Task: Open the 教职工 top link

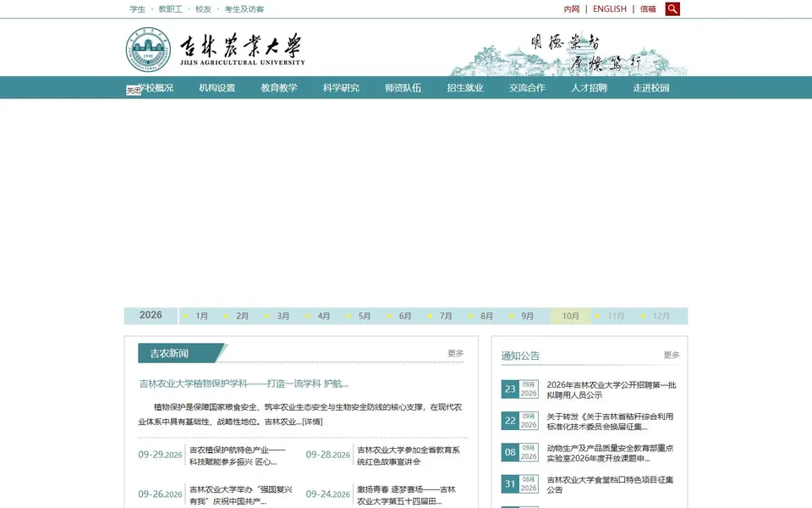Action: [x=170, y=8]
